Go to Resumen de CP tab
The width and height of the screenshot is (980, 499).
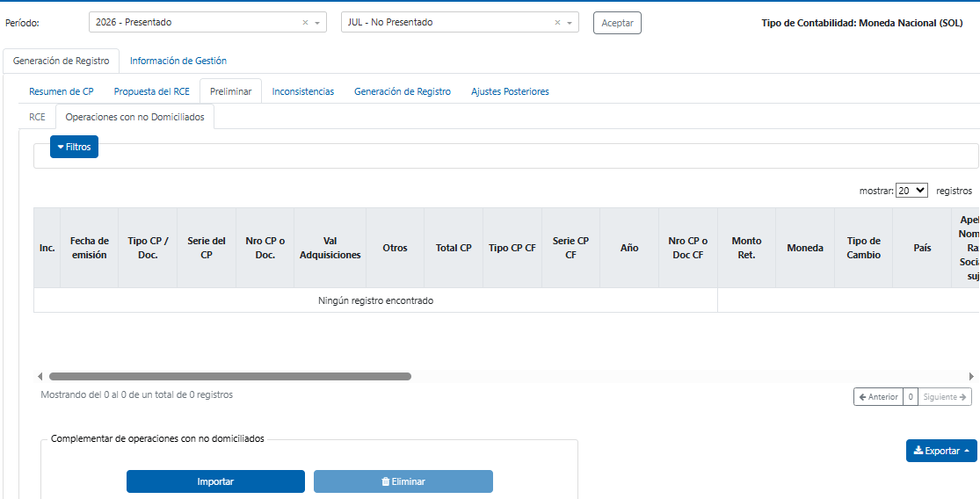click(62, 91)
